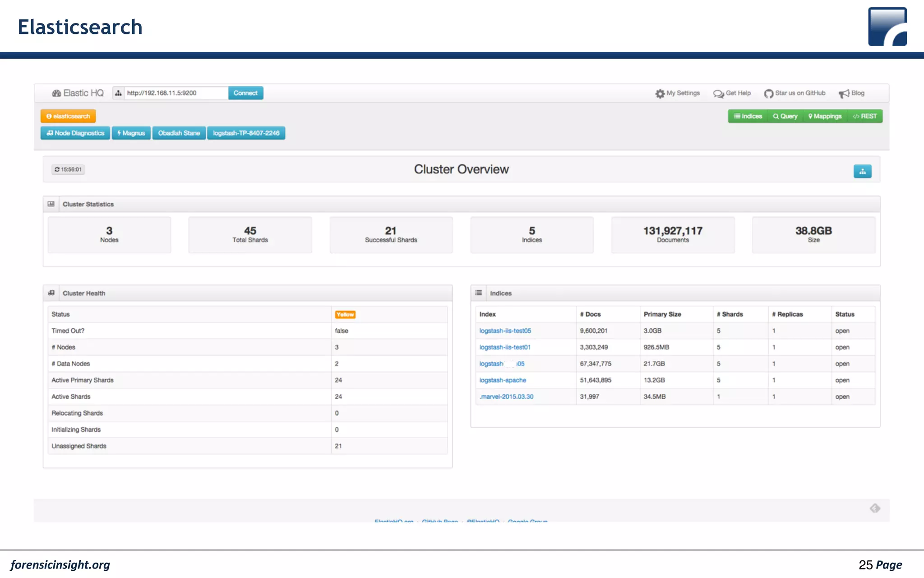
Task: Click the 'Active Primary Shards' row label
Action: (x=83, y=380)
